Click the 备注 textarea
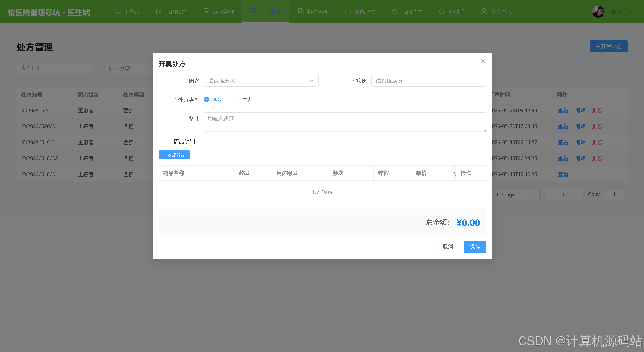 [345, 122]
